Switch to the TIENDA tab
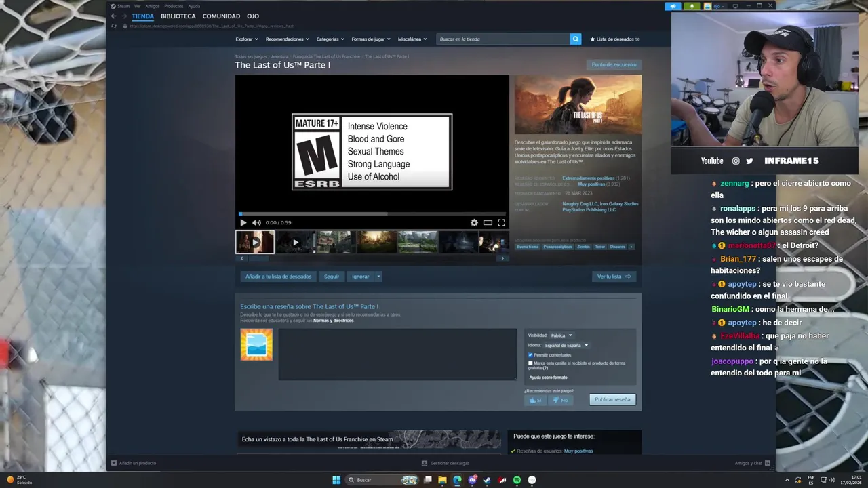The height and width of the screenshot is (488, 868). (142, 16)
